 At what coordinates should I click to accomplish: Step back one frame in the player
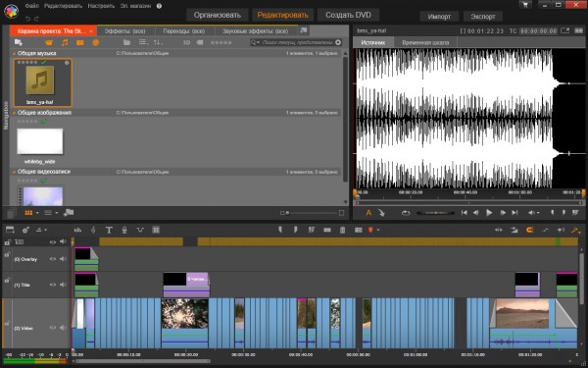(x=476, y=213)
